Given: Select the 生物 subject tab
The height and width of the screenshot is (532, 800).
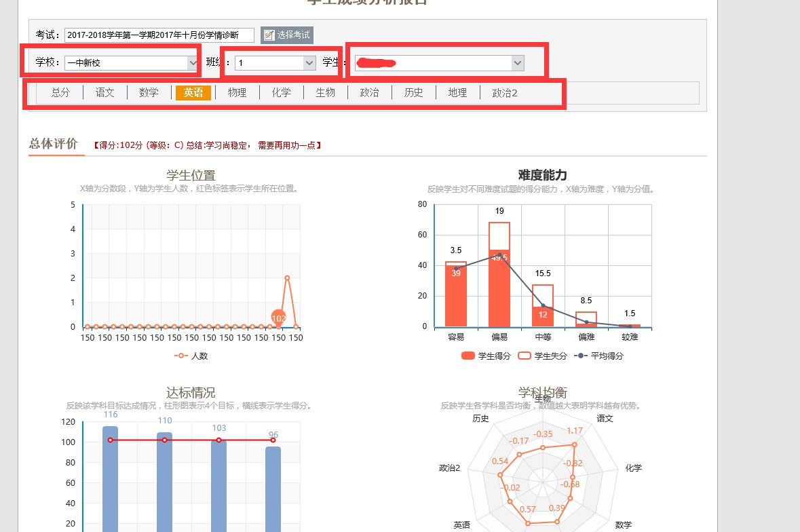Looking at the screenshot, I should [x=326, y=93].
